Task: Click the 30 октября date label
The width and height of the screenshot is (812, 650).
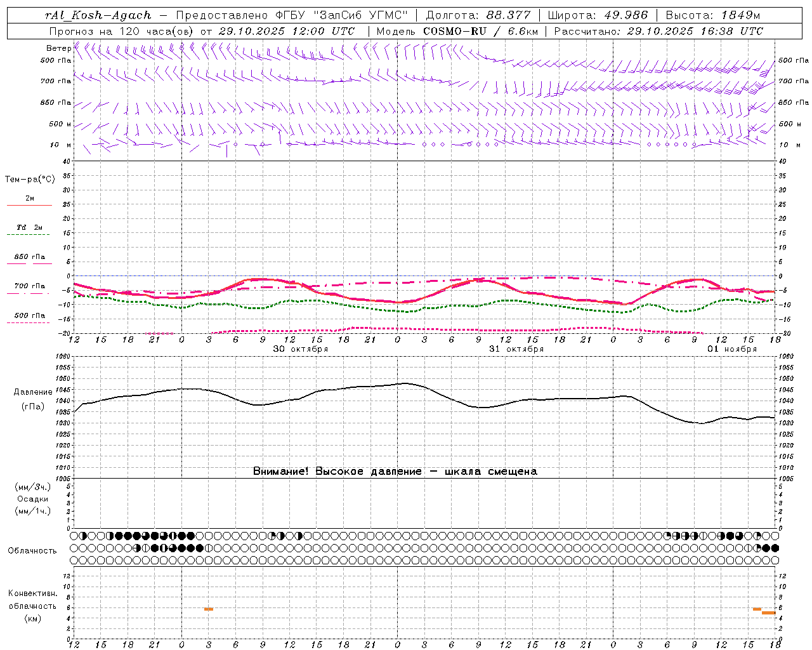Action: click(301, 349)
